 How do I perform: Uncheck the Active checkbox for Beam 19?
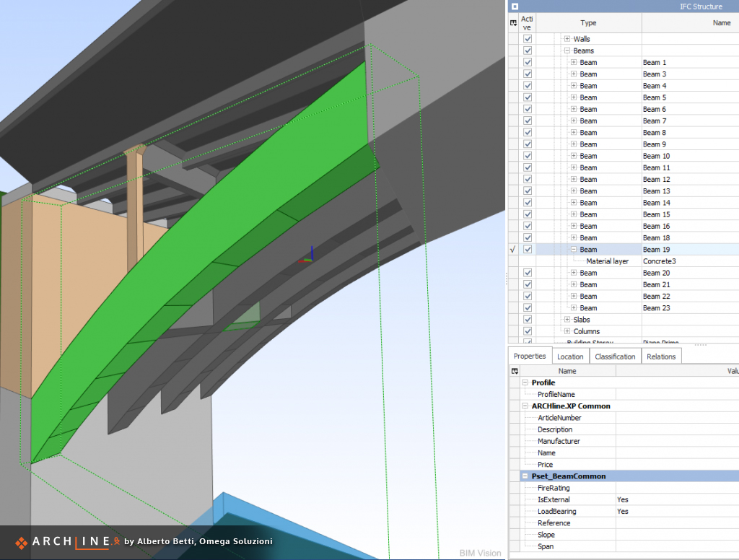(528, 250)
